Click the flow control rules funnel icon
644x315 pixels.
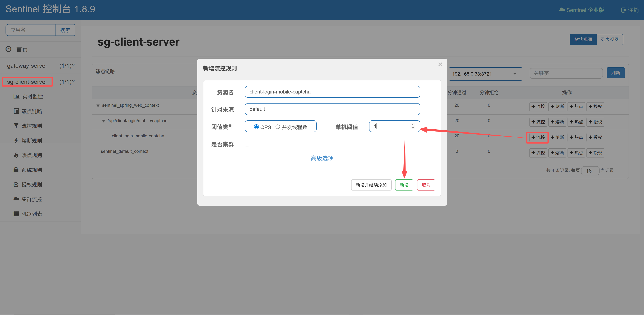(16, 126)
